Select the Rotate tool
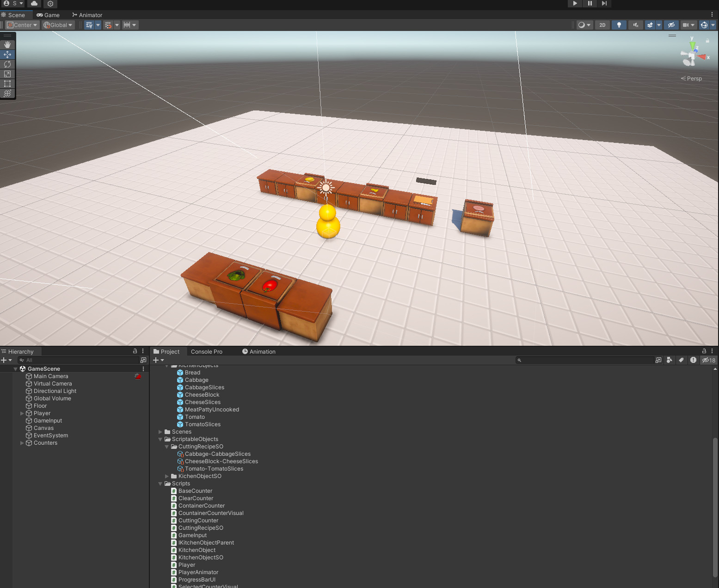719x588 pixels. (x=7, y=64)
